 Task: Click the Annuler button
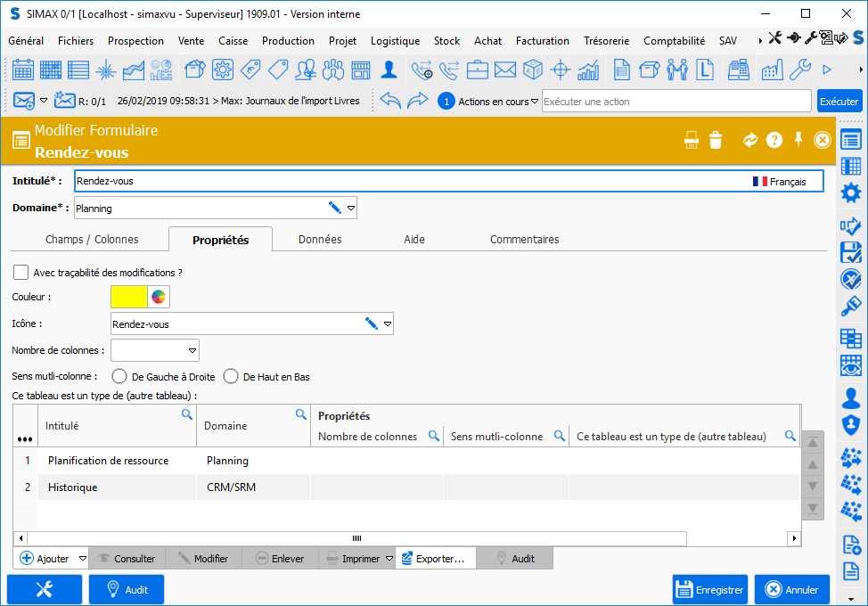(x=791, y=590)
